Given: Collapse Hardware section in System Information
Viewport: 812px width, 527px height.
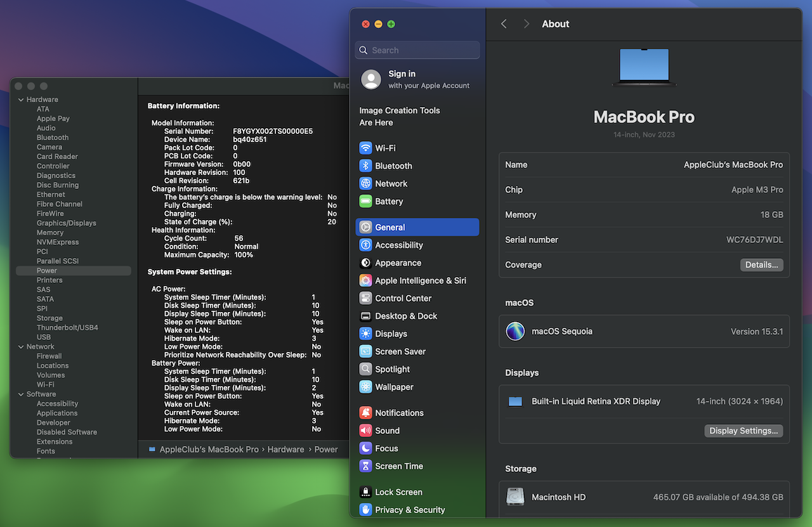Looking at the screenshot, I should (x=21, y=100).
